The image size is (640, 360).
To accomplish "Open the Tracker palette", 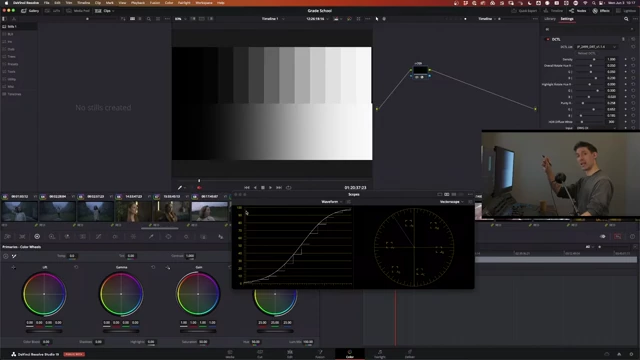I will coord(186,236).
